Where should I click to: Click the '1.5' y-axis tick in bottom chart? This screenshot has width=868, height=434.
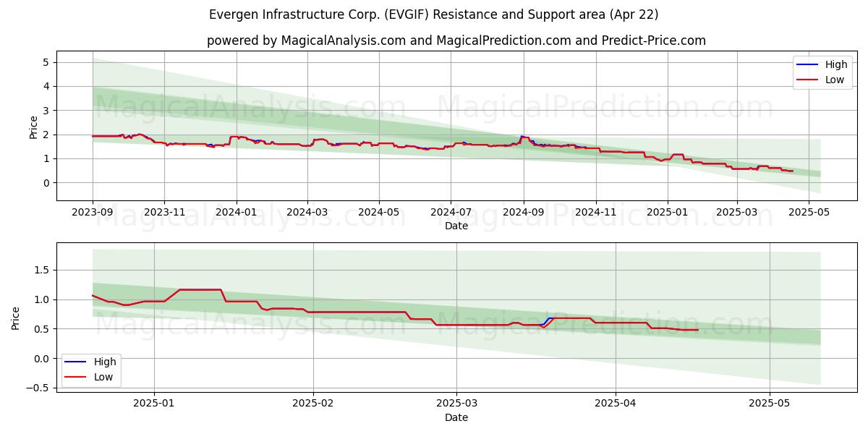click(x=41, y=270)
